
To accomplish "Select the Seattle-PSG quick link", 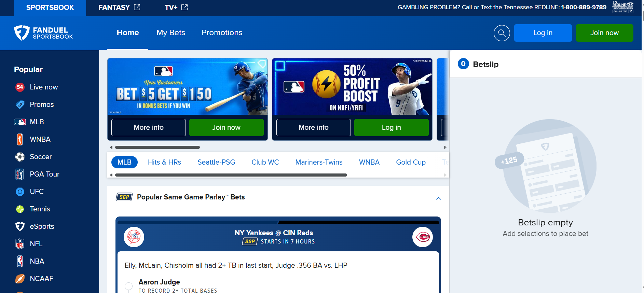I will coord(216,162).
